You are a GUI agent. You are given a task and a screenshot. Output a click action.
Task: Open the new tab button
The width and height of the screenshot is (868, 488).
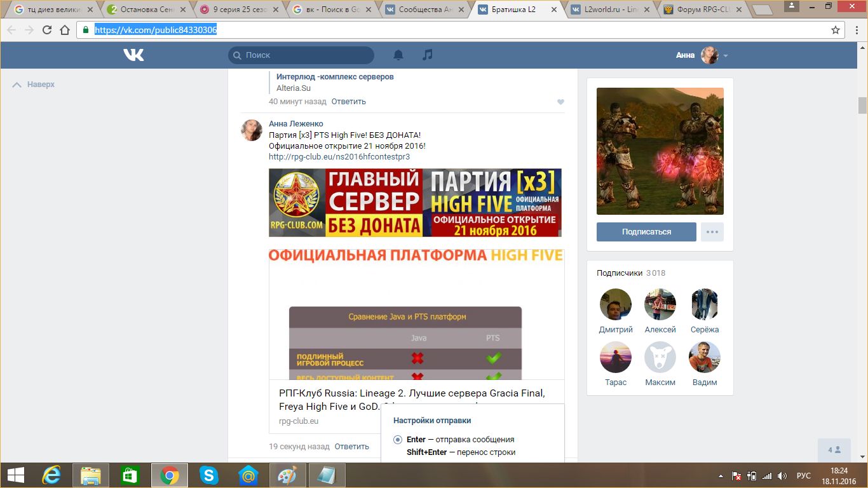(762, 10)
